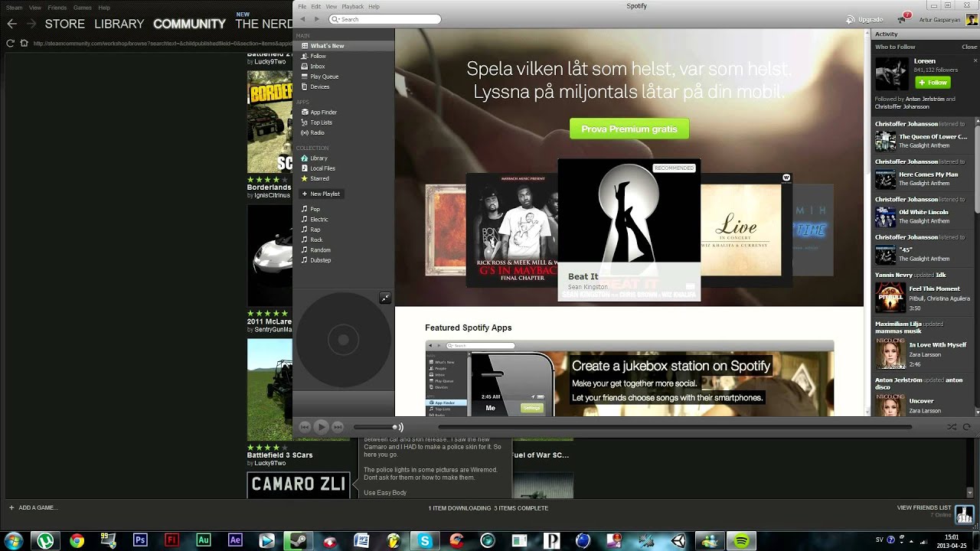Open Steam's COMMUNITY tab
The height and width of the screenshot is (551, 980).
189,24
